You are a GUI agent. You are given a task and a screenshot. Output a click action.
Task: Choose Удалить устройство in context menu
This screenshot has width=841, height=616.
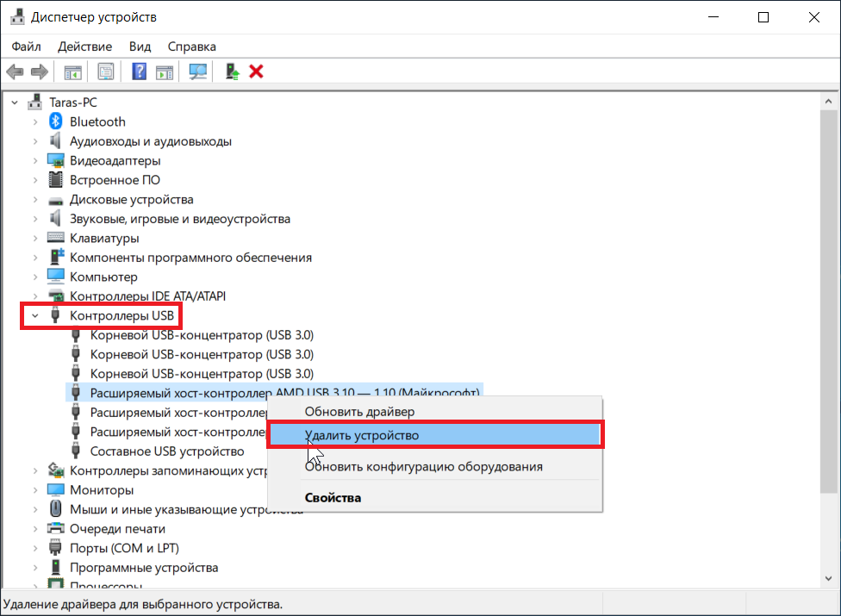coord(434,435)
